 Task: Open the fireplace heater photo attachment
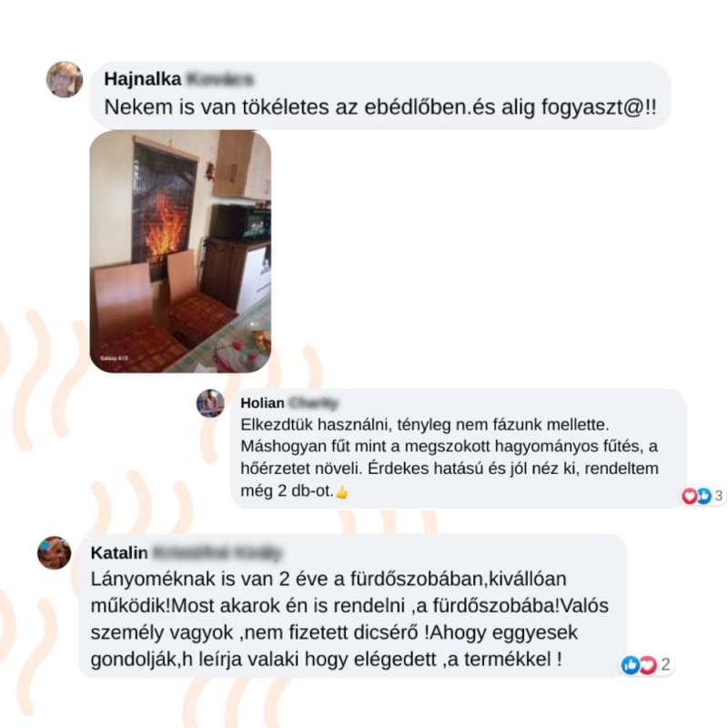(x=180, y=252)
